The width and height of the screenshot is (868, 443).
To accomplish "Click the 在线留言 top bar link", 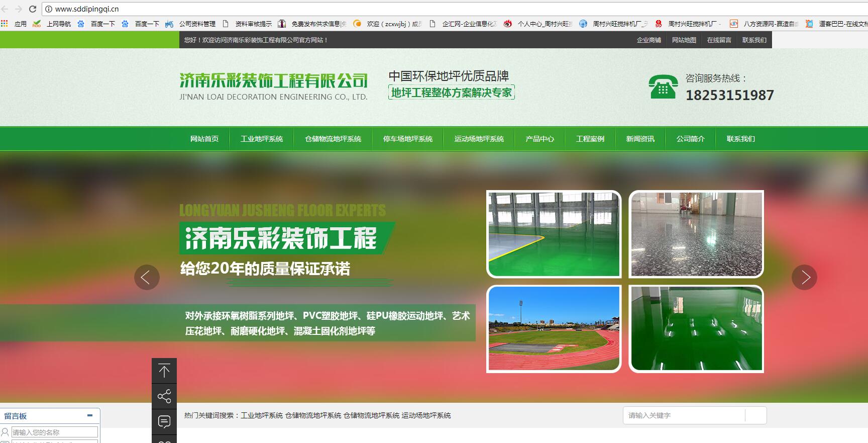I will (x=719, y=40).
